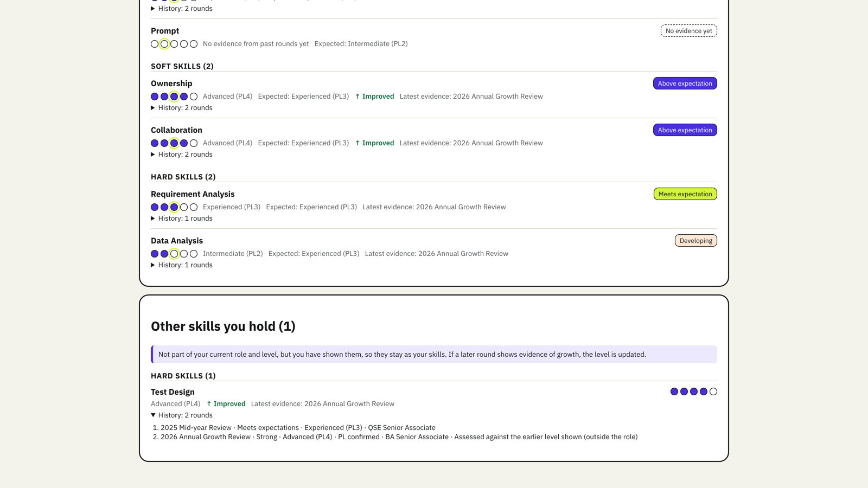Click the Ownership skill title
The height and width of the screenshot is (488, 868).
point(171,84)
